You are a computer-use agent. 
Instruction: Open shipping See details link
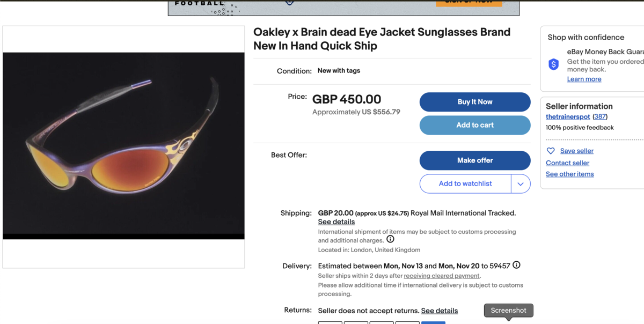336,222
